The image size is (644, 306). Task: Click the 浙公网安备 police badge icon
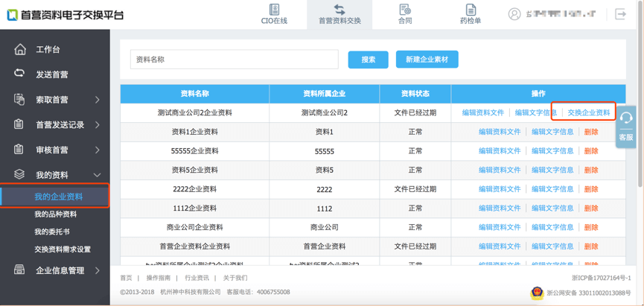(536, 293)
